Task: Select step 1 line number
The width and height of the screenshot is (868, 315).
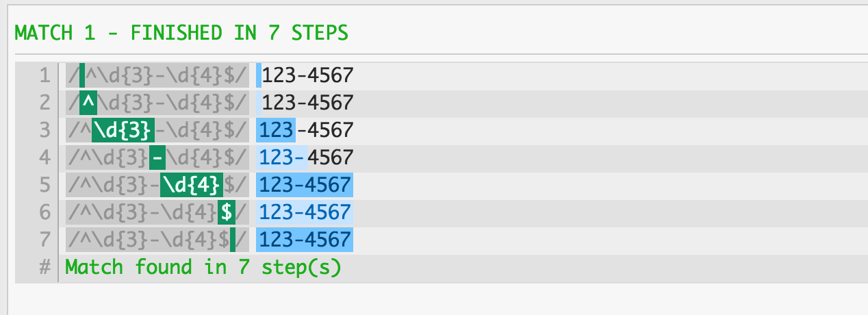Action: (x=44, y=75)
